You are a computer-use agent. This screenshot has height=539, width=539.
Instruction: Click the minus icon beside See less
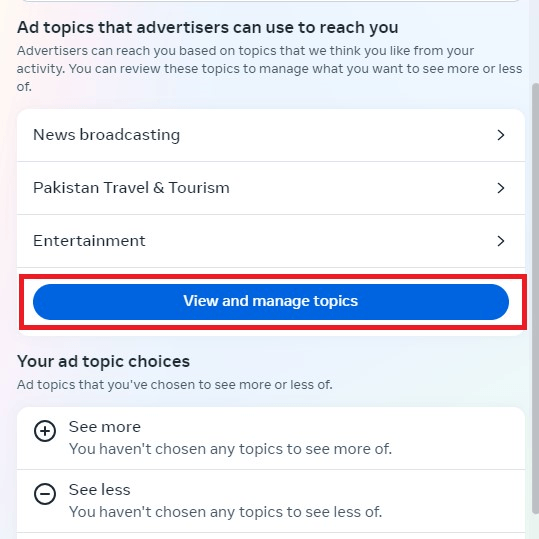(x=45, y=494)
